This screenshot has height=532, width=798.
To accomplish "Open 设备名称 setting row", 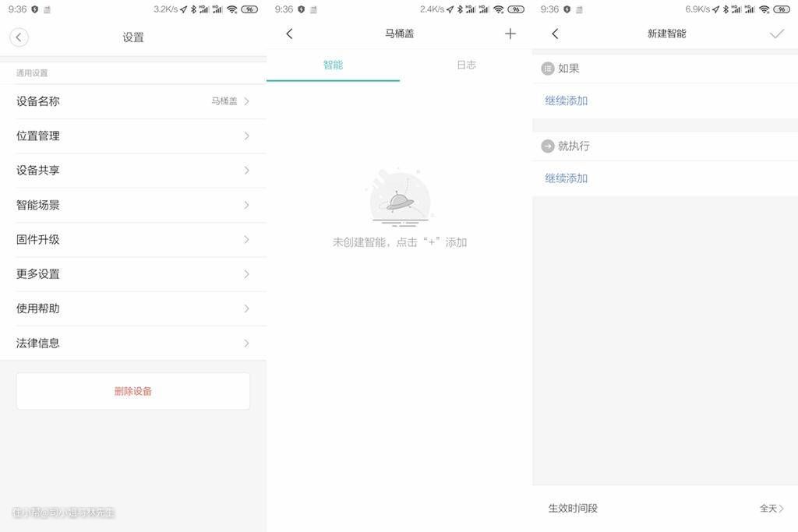I will click(x=133, y=101).
